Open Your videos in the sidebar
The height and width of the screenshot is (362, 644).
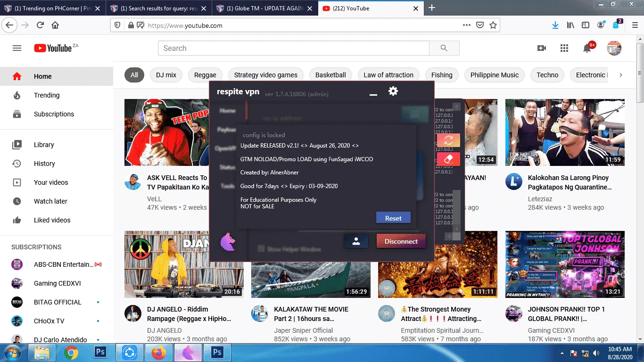coord(57,182)
